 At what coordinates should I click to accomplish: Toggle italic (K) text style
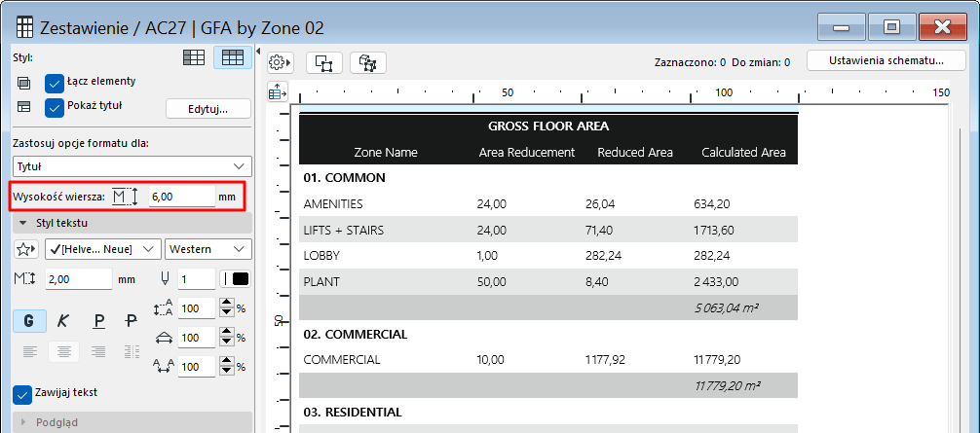pyautogui.click(x=64, y=321)
